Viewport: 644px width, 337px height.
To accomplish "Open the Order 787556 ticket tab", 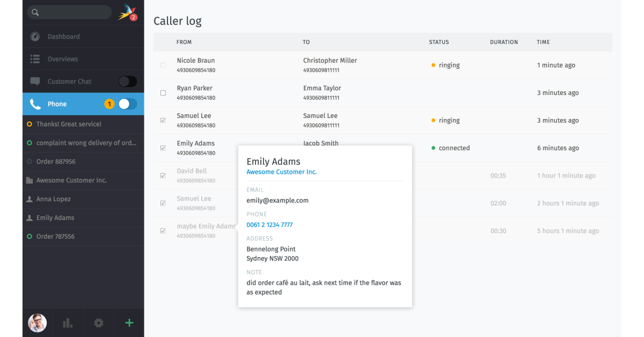I will 83,236.
